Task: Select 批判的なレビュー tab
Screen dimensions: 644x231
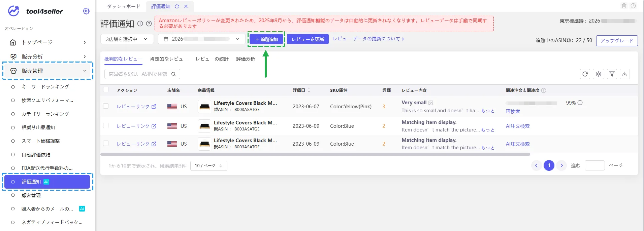Action: [123, 59]
